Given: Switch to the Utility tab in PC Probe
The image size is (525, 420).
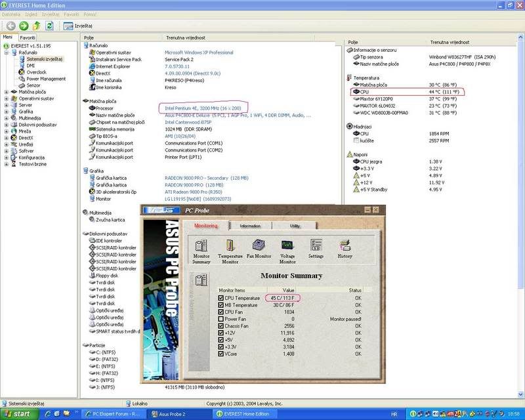Looking at the screenshot, I should coord(295,226).
